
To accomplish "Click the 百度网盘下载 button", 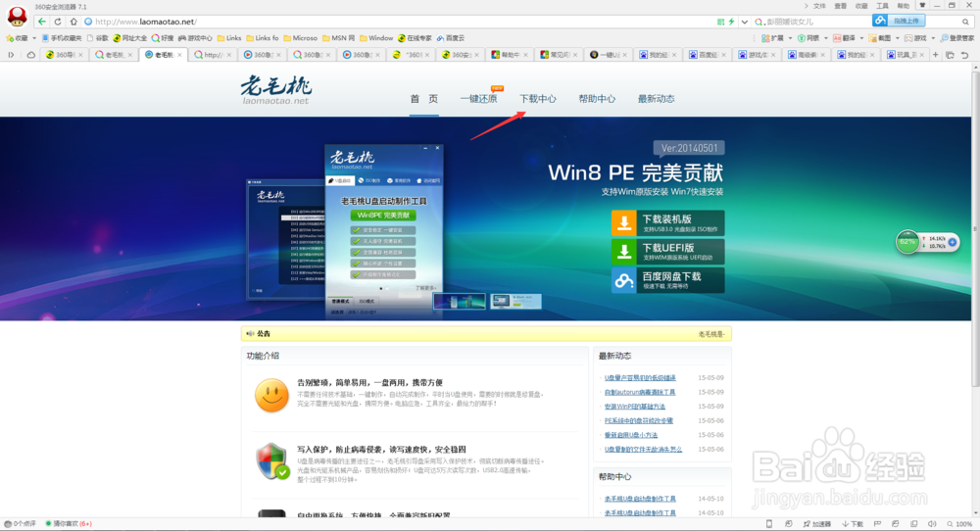I will click(667, 280).
